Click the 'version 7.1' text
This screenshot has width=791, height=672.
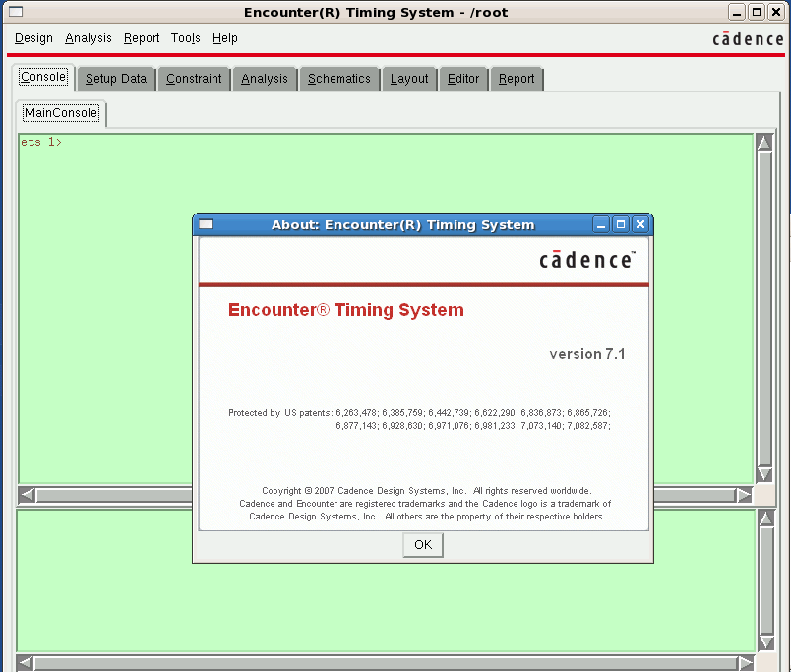pyautogui.click(x=587, y=354)
